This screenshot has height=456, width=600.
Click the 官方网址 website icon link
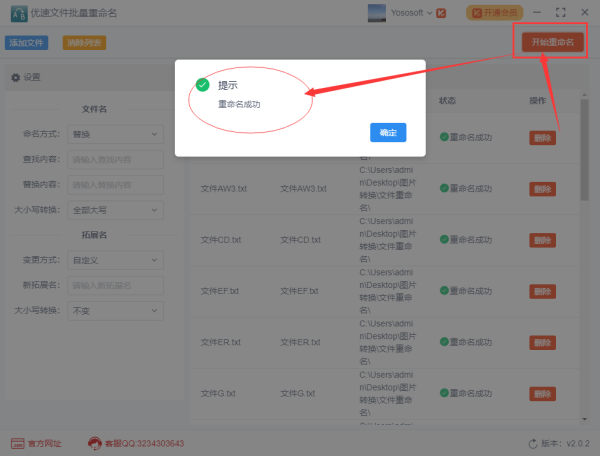tap(17, 443)
